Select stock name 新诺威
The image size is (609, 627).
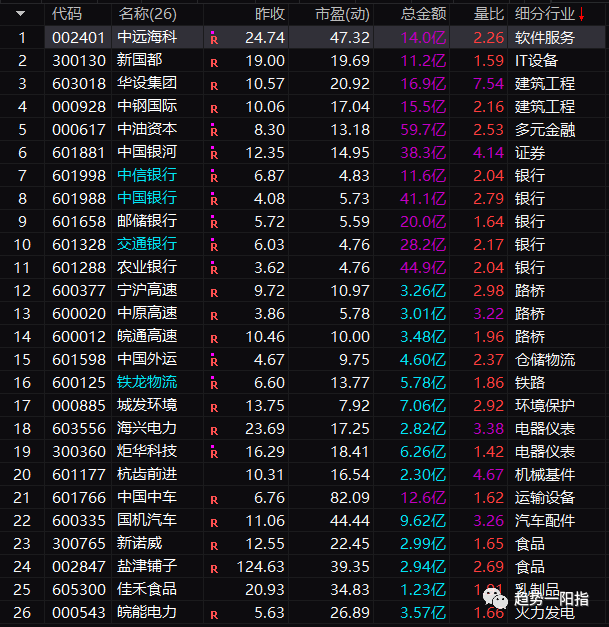tap(140, 543)
